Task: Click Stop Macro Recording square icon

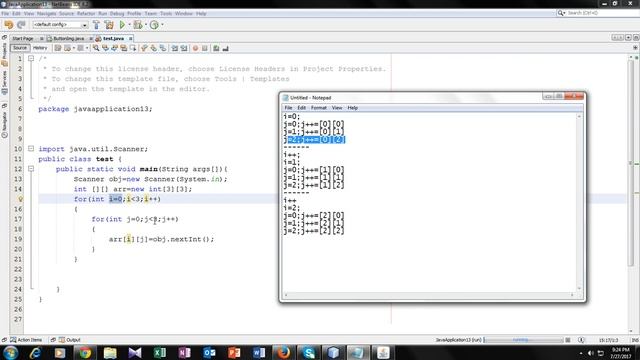Action: pyautogui.click(x=204, y=48)
